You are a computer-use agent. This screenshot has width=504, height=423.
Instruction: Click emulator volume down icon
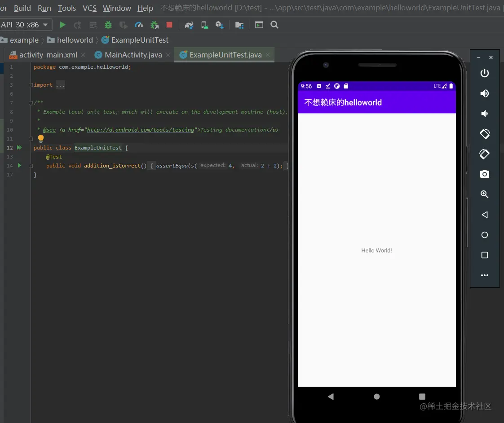[484, 114]
